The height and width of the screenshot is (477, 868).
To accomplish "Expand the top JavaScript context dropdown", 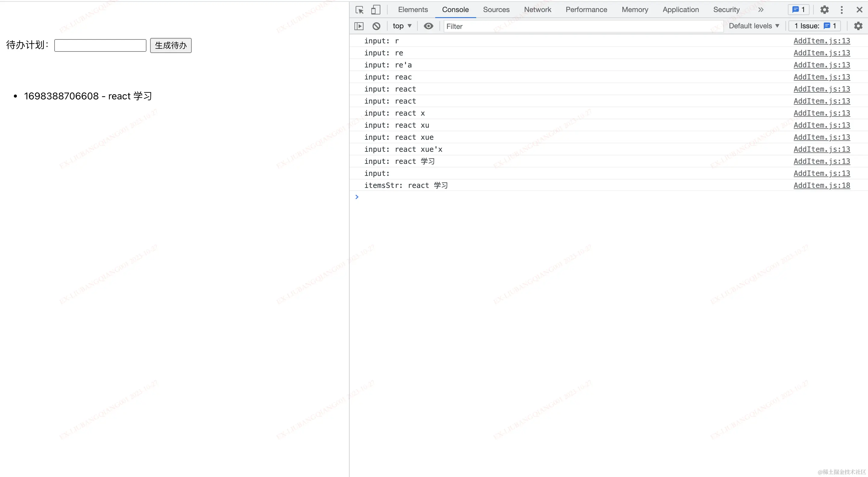I will (402, 26).
